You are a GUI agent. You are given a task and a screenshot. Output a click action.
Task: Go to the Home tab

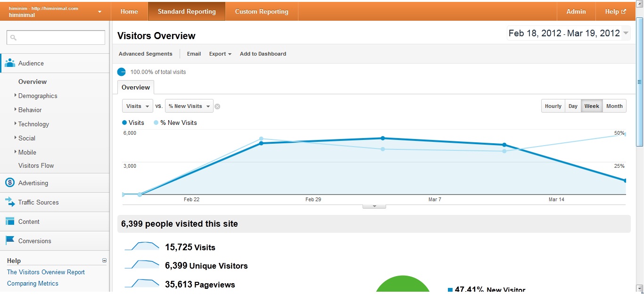(x=129, y=11)
